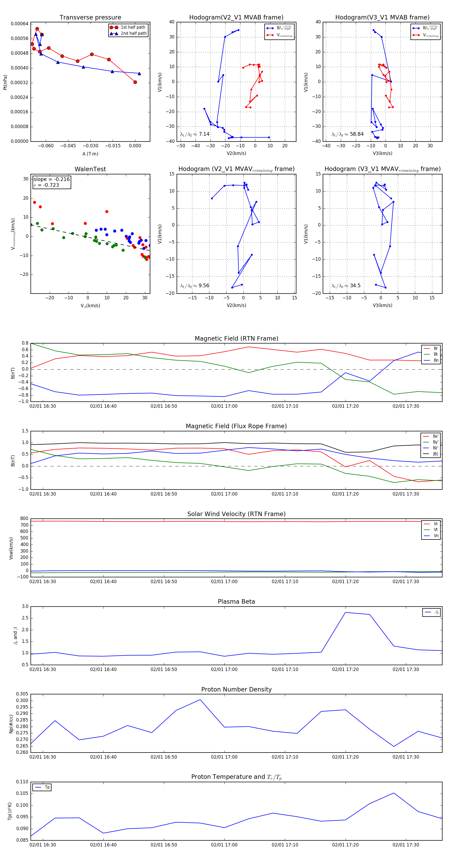Select '2nd half path' legend entry
The image size is (473, 868).
pyautogui.click(x=128, y=33)
